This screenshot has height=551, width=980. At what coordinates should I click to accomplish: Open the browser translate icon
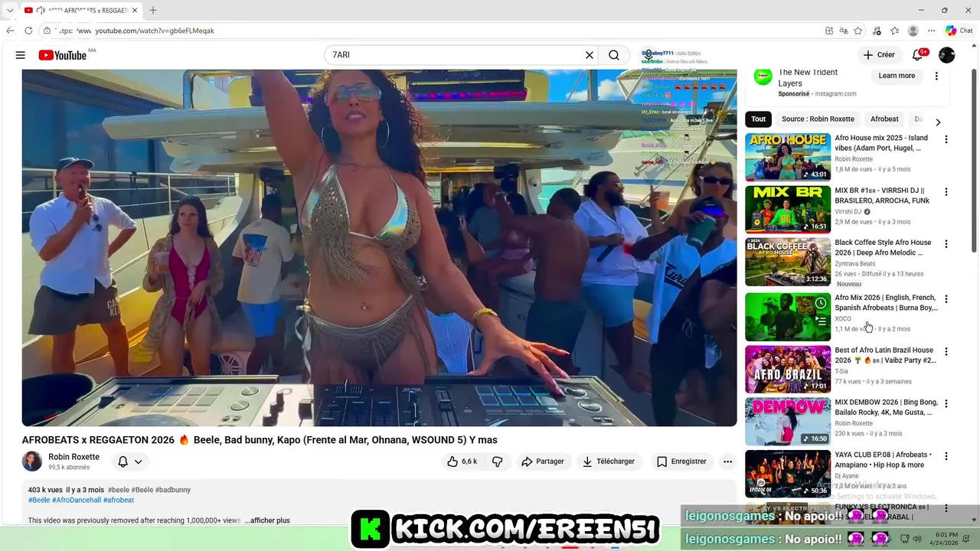[x=843, y=31]
